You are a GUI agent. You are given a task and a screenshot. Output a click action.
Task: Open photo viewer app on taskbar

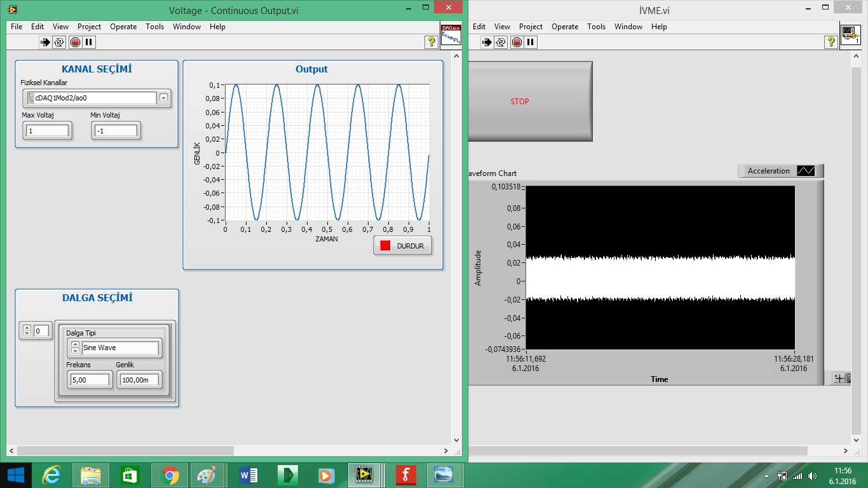point(444,475)
